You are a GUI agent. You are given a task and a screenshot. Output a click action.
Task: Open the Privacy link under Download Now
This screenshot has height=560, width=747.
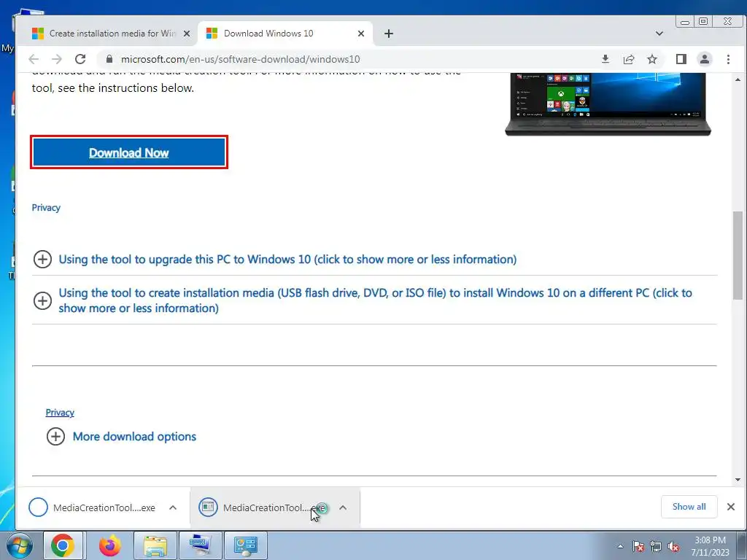click(46, 208)
